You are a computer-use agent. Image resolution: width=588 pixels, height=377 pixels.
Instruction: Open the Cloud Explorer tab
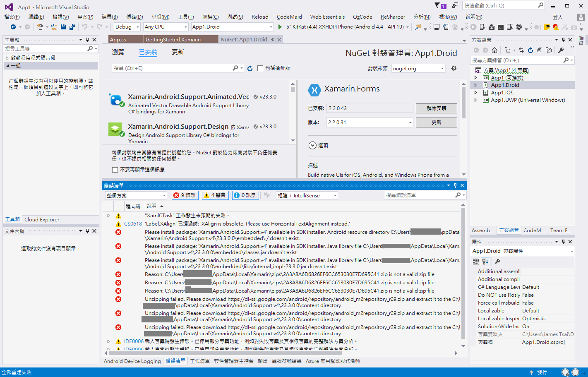42,220
